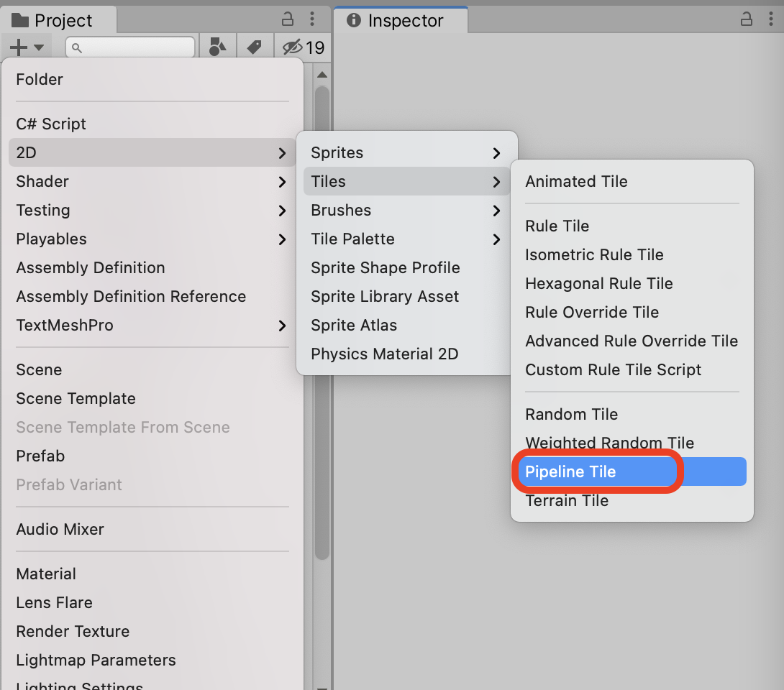Expand the Tiles submenu
784x690 pixels.
(406, 181)
